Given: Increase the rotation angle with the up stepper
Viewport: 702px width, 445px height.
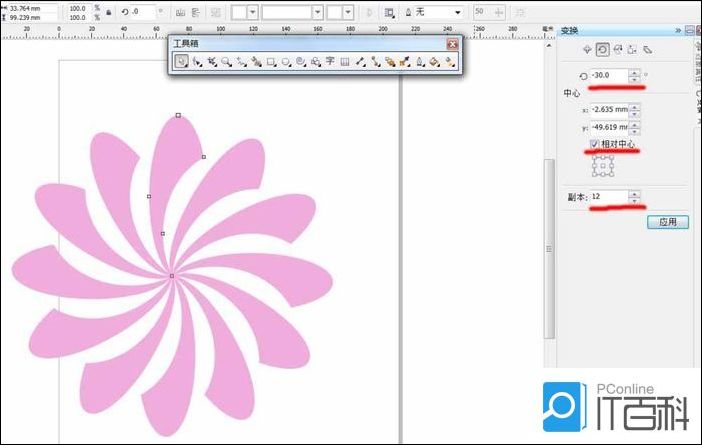Looking at the screenshot, I should (x=633, y=72).
